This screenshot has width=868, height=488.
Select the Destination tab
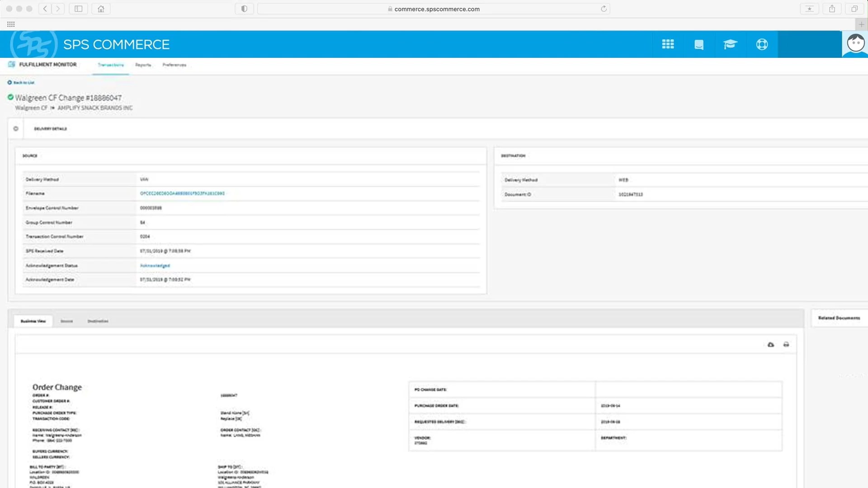[x=98, y=321]
